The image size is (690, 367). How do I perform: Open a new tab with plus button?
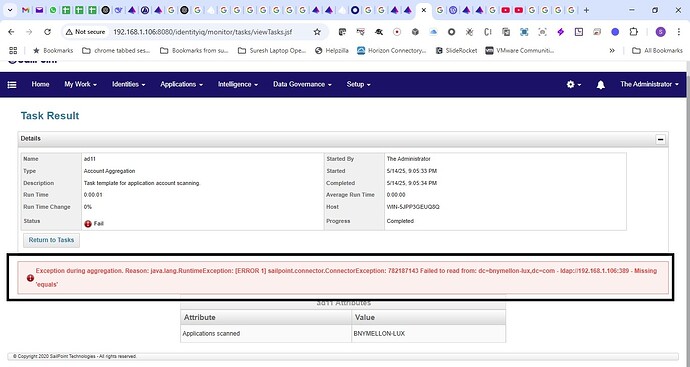[586, 10]
